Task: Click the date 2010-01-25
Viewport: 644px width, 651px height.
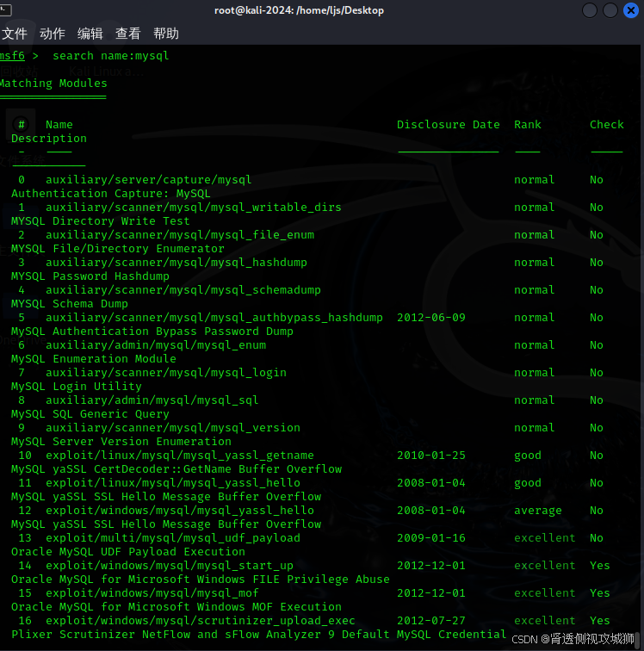Action: 431,456
